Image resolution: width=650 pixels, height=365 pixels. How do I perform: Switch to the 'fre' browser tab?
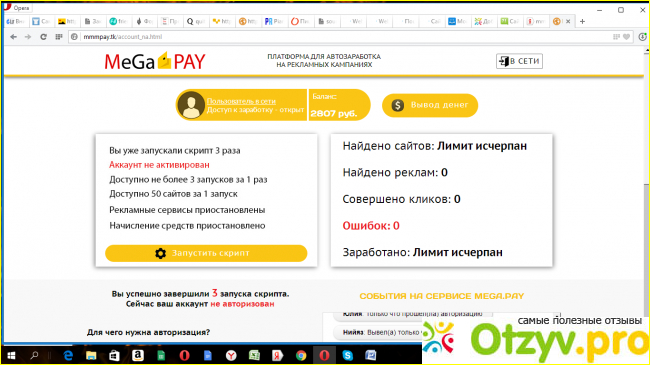118,22
